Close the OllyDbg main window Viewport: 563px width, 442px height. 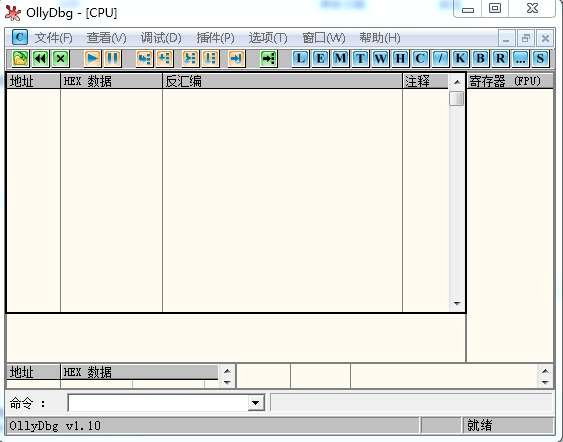(532, 8)
